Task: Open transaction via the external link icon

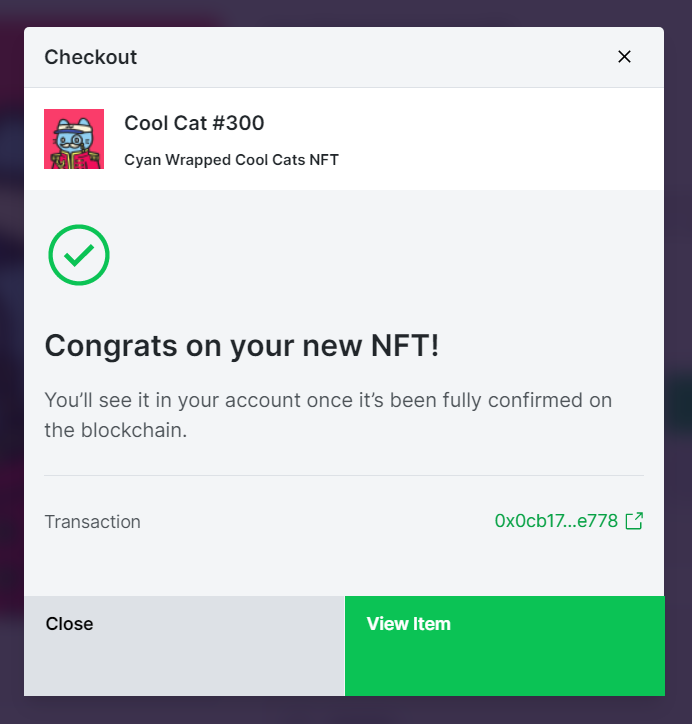Action: 634,521
